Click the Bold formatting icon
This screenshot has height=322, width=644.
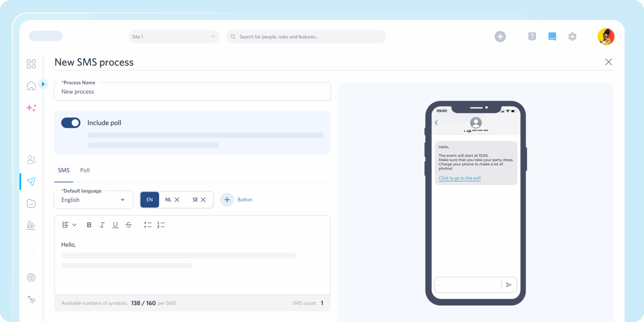[89, 225]
